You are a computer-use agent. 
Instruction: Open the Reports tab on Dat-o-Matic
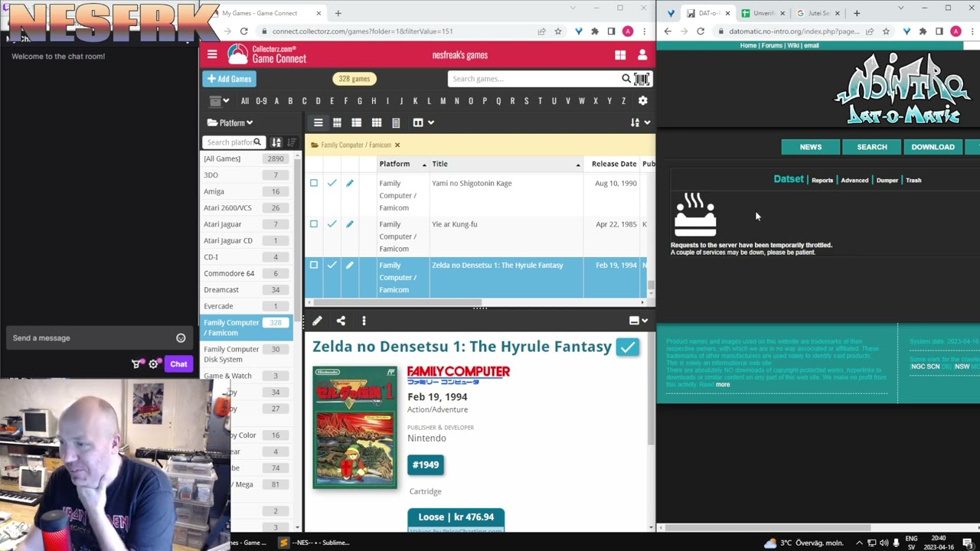[x=822, y=180]
